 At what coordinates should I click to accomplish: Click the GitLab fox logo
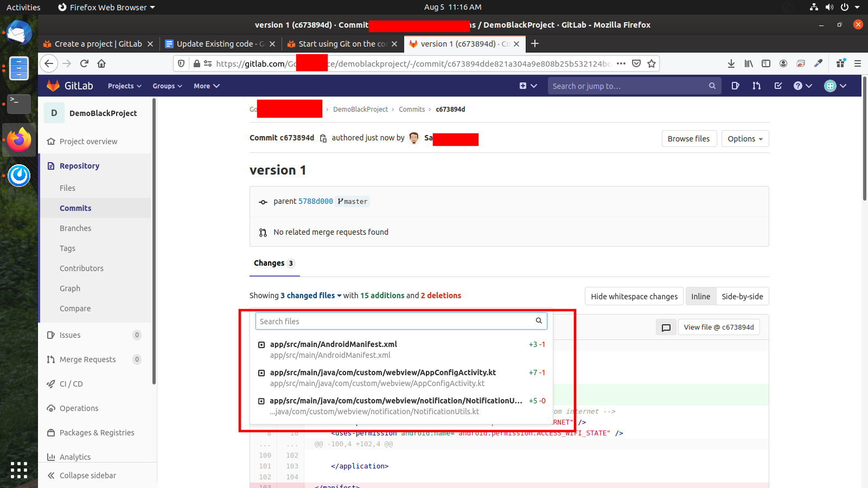coord(53,86)
